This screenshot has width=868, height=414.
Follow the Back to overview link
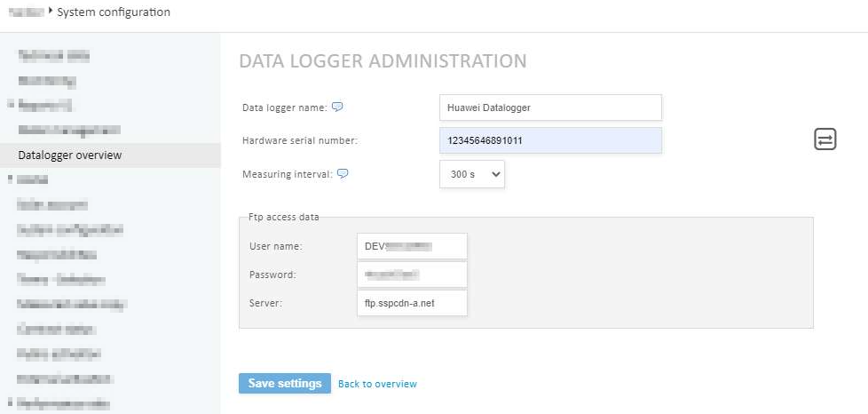(x=377, y=384)
